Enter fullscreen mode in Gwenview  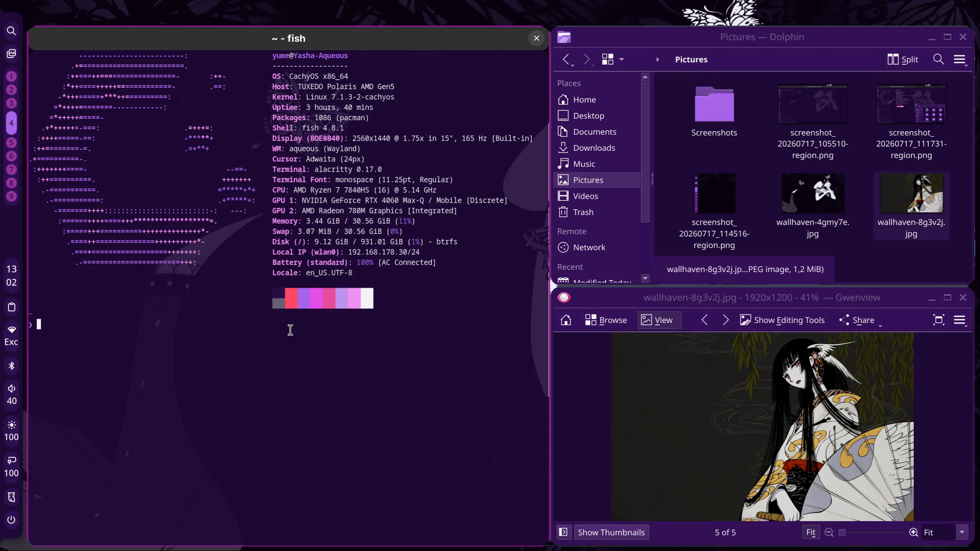tap(939, 320)
